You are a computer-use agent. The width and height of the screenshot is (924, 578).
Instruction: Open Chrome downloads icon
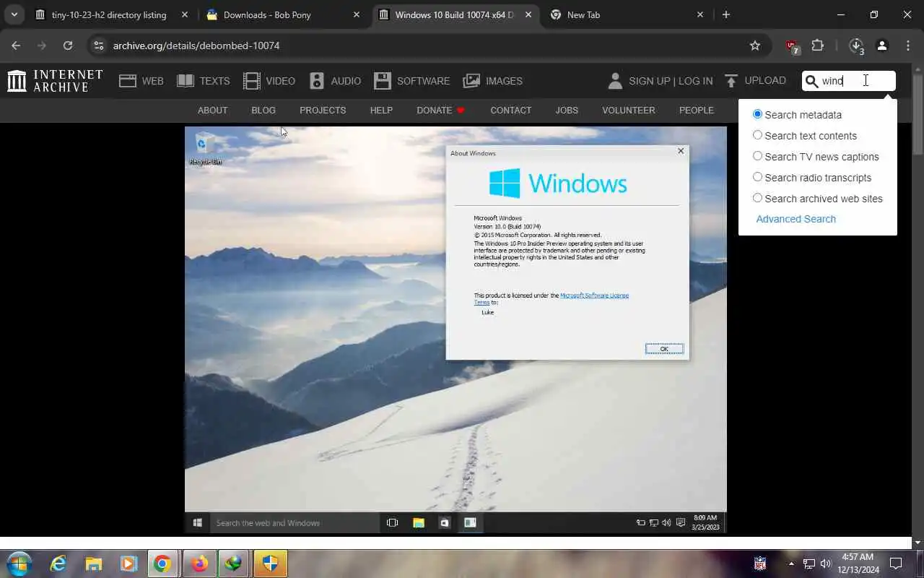tap(856, 46)
